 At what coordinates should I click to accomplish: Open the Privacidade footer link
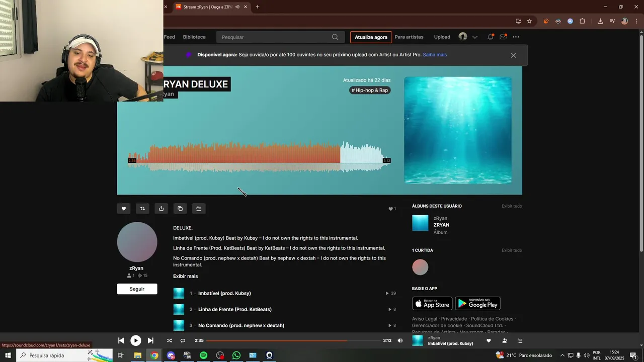coord(454,319)
